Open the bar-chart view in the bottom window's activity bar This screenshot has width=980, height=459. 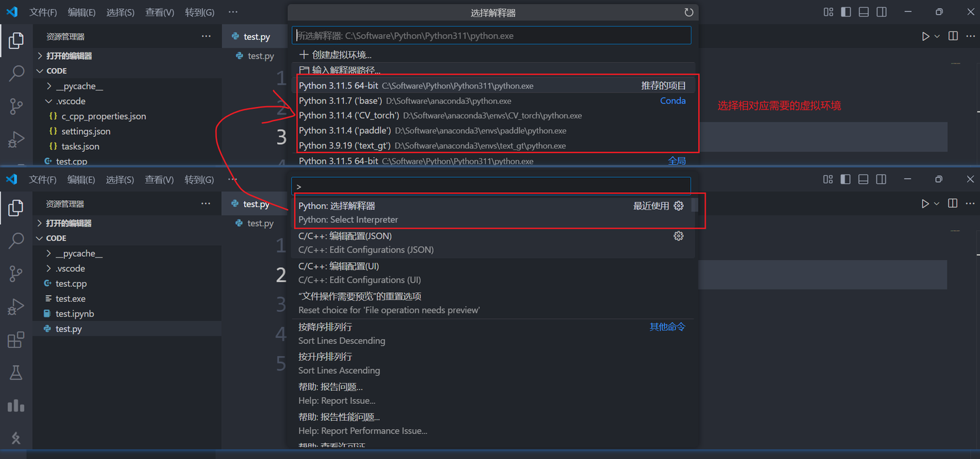tap(16, 405)
